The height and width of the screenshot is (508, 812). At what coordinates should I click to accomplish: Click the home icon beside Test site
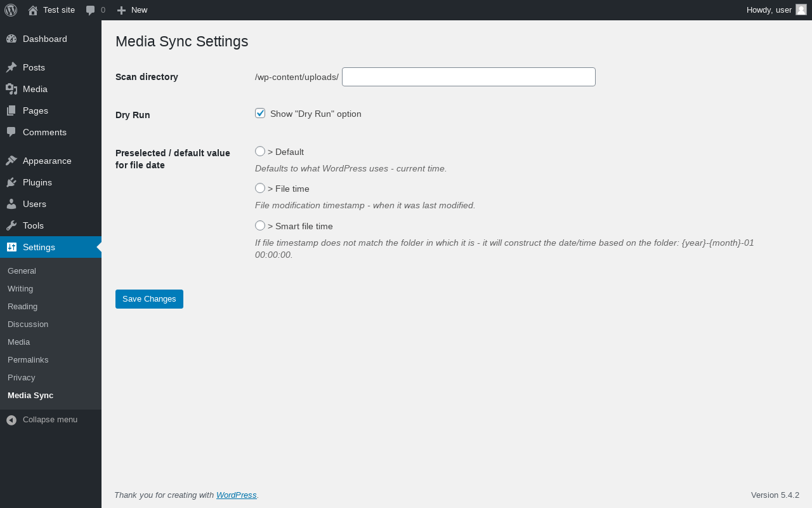coord(33,10)
